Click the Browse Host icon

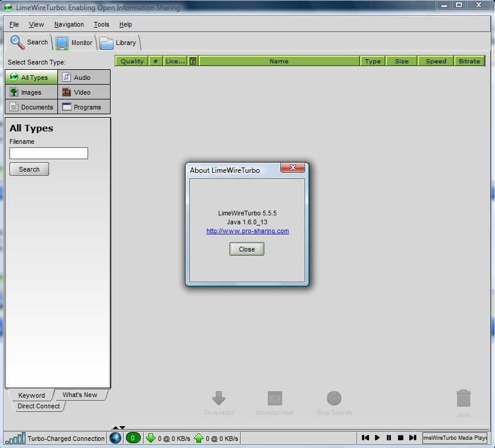(274, 398)
